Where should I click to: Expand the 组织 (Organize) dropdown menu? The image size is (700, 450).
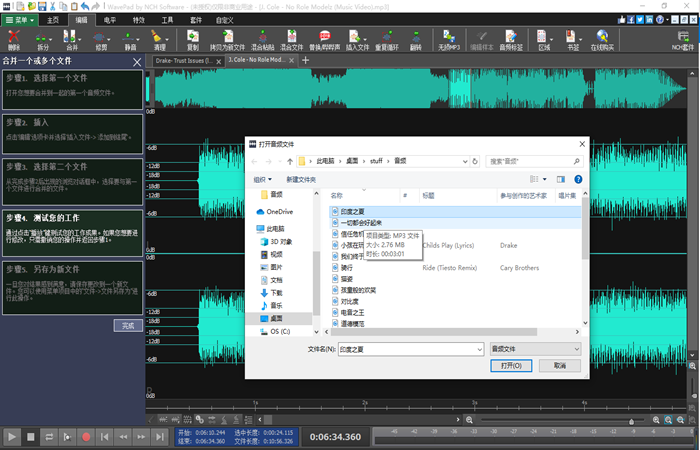pyautogui.click(x=263, y=179)
